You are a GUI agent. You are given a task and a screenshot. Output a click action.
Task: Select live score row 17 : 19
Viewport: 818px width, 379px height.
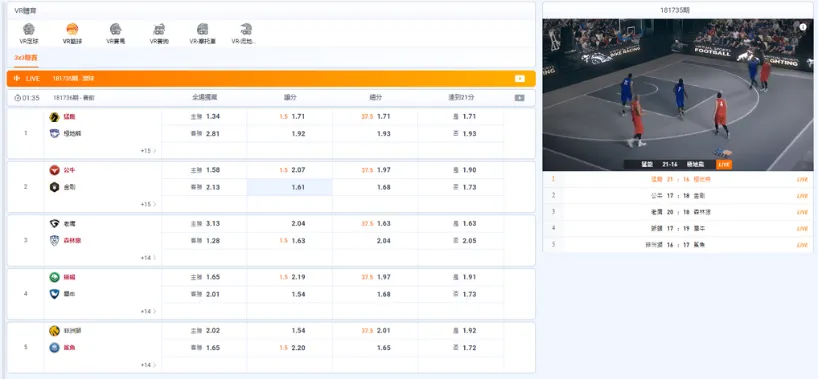678,229
